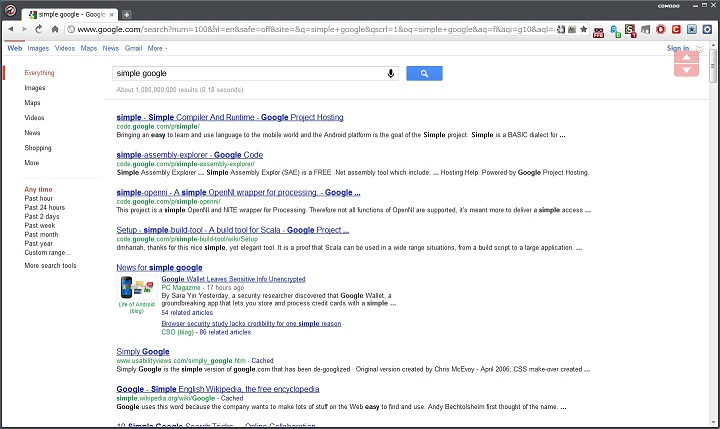The width and height of the screenshot is (720, 429).
Task: Open 'Simply Google' search result
Action: (143, 351)
